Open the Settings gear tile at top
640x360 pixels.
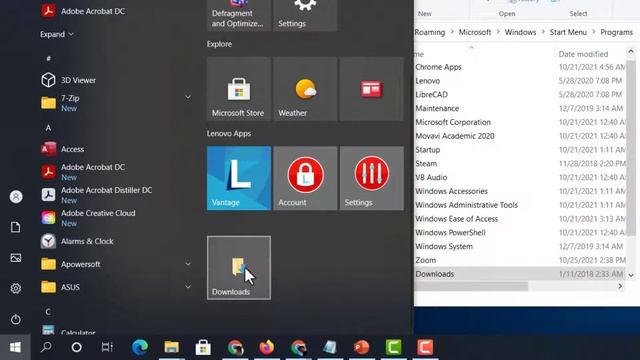(x=305, y=16)
